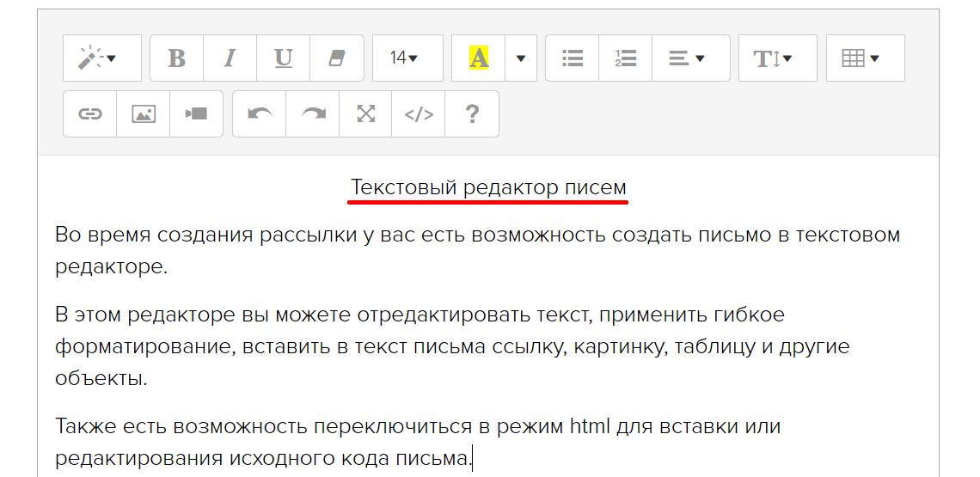This screenshot has height=477, width=980.
Task: Insert an unordered bullet list
Action: click(573, 58)
